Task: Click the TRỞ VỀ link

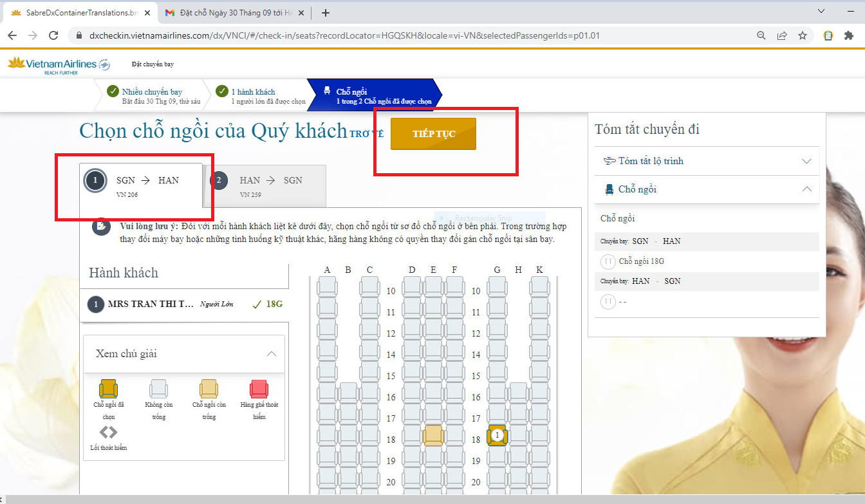Action: [366, 134]
